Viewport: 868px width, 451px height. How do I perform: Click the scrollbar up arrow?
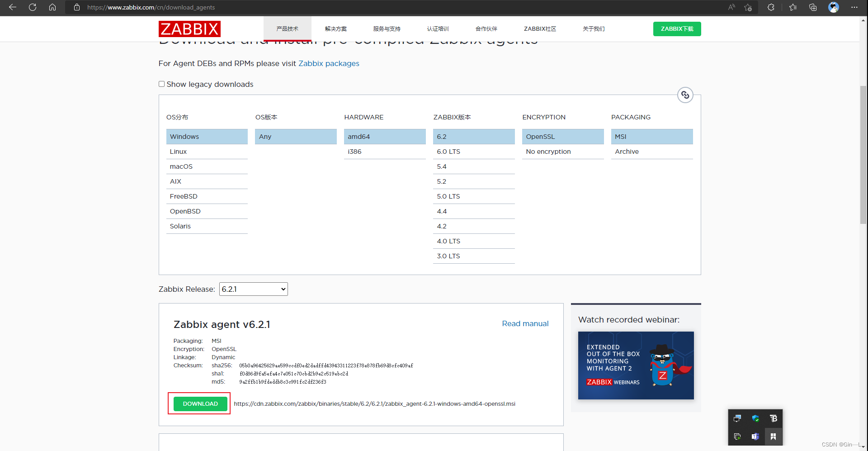click(863, 20)
